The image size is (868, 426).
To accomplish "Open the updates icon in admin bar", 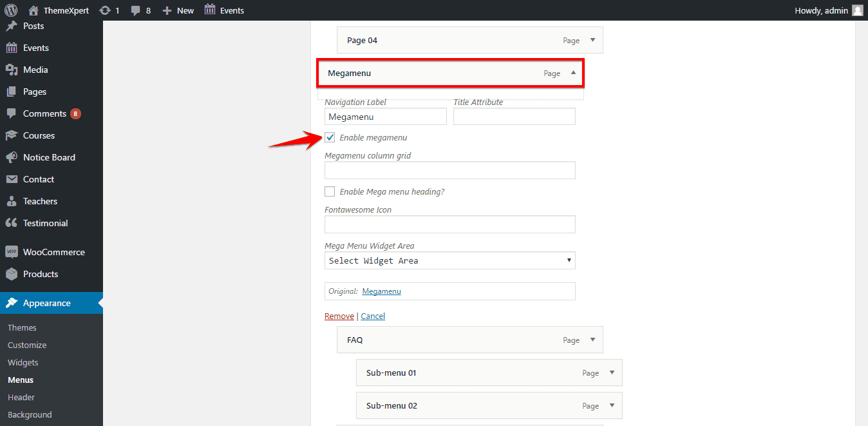I will 105,10.
